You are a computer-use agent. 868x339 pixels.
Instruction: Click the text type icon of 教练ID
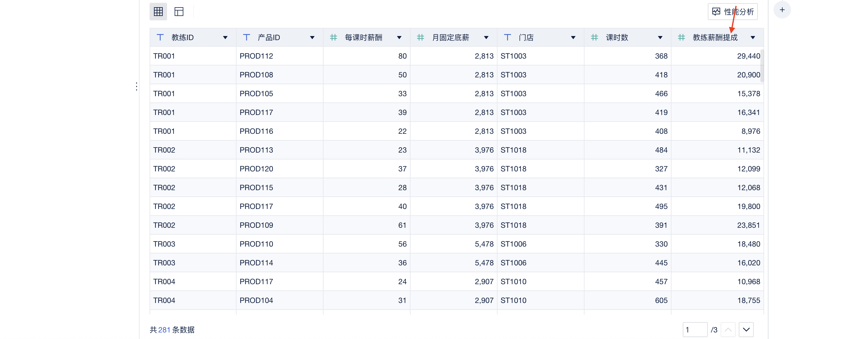click(160, 38)
